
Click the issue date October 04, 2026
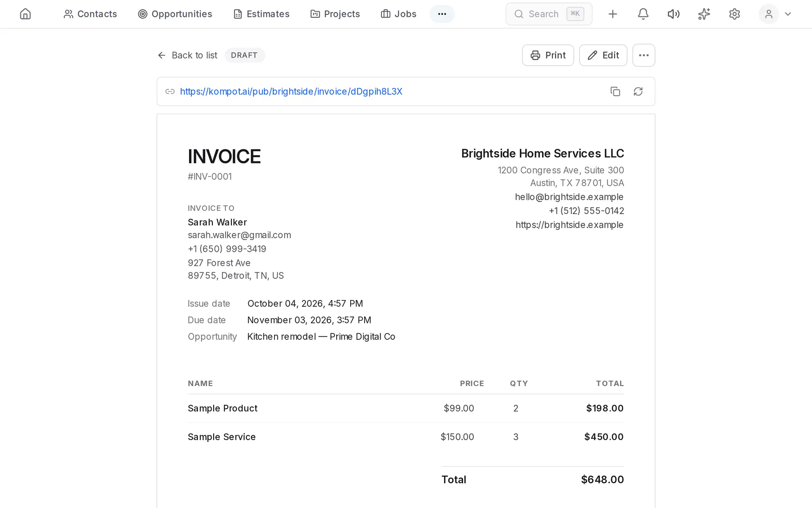(305, 304)
